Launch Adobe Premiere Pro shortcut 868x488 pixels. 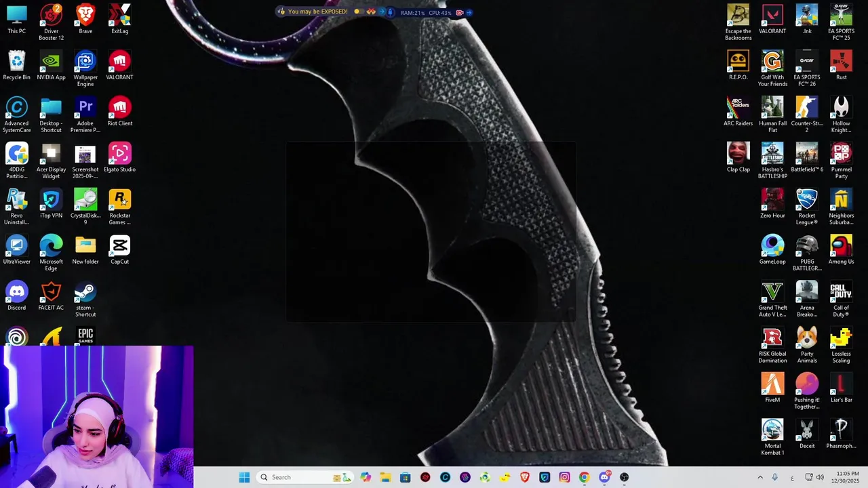click(85, 115)
